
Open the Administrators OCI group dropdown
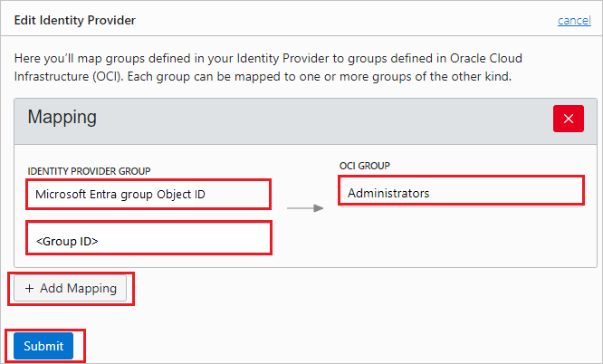[460, 193]
